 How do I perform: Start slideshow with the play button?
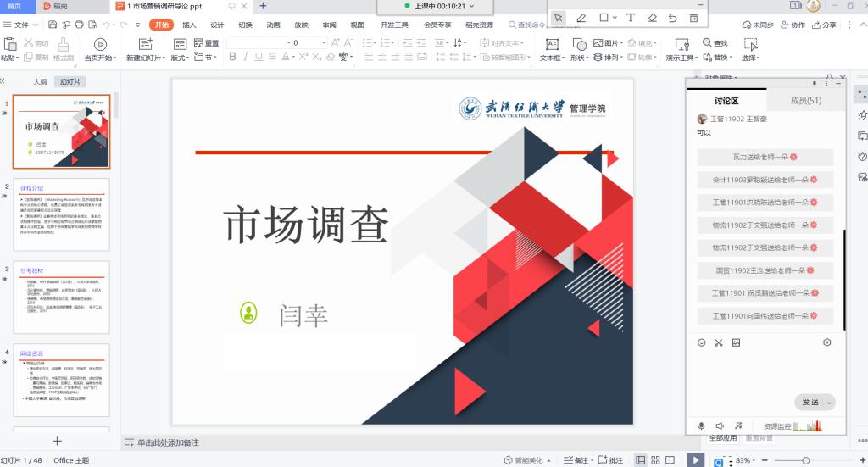(694, 460)
